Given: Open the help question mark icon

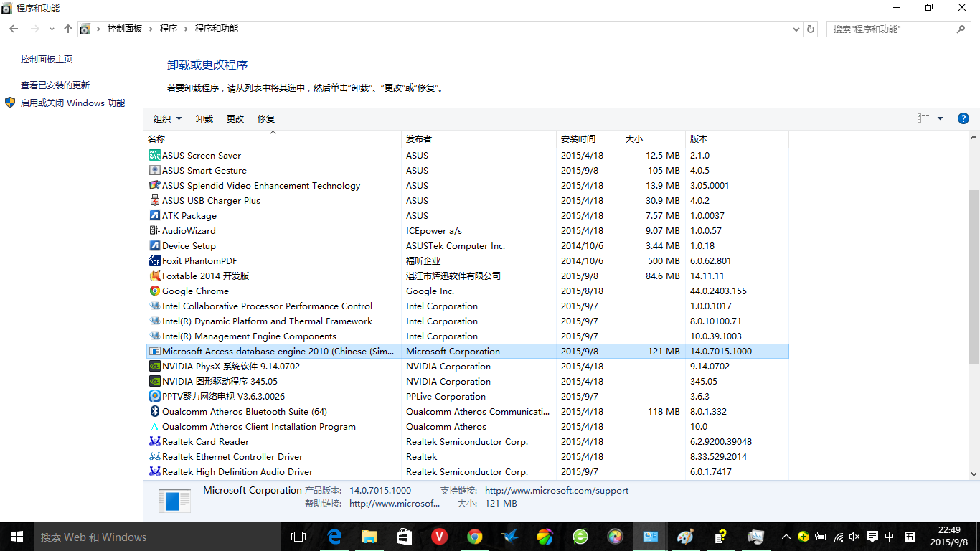Looking at the screenshot, I should (x=963, y=118).
